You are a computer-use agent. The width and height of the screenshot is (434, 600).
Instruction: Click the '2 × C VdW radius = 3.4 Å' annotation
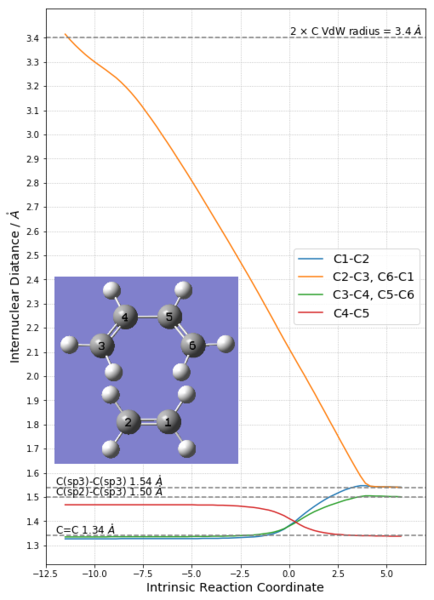click(x=356, y=31)
